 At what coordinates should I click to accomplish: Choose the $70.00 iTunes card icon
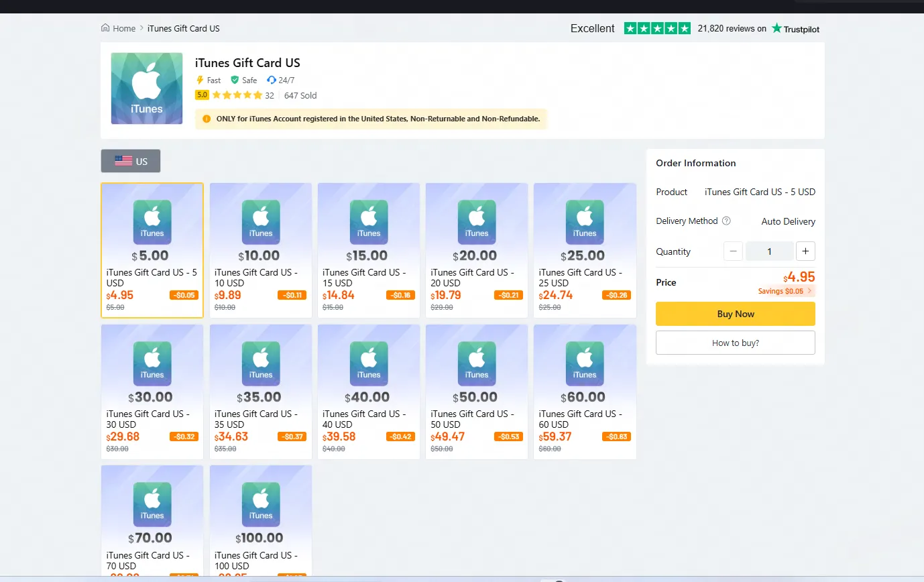pyautogui.click(x=152, y=504)
